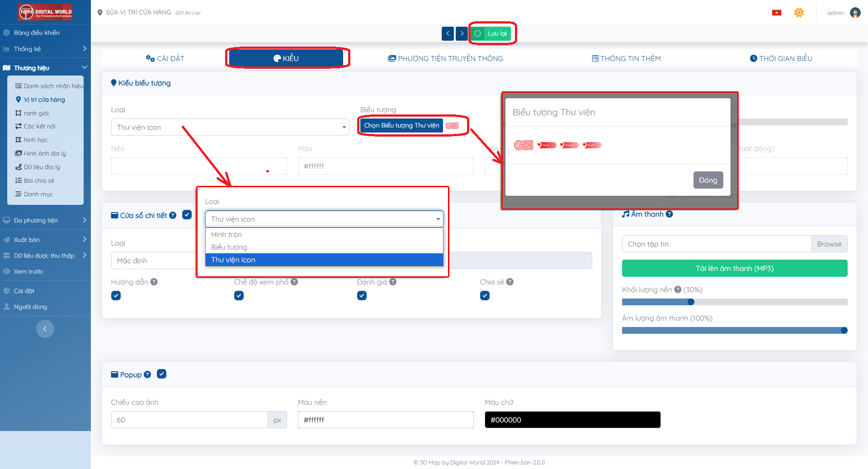Switch to the Phương tiện truyền thông tab
Viewport: 868px width, 469px height.
(445, 58)
